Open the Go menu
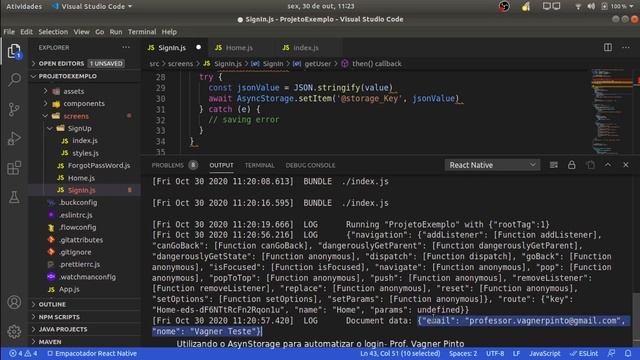640x360 pixels. tap(100, 32)
